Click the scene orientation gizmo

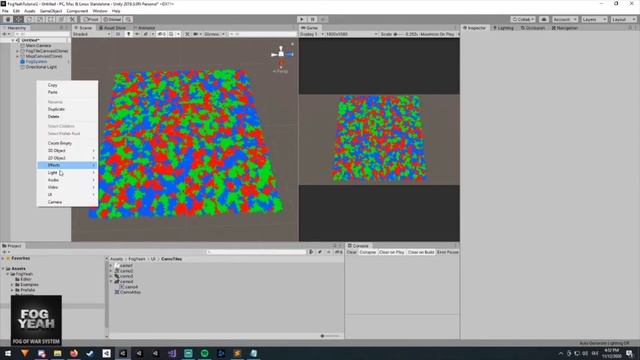click(281, 53)
